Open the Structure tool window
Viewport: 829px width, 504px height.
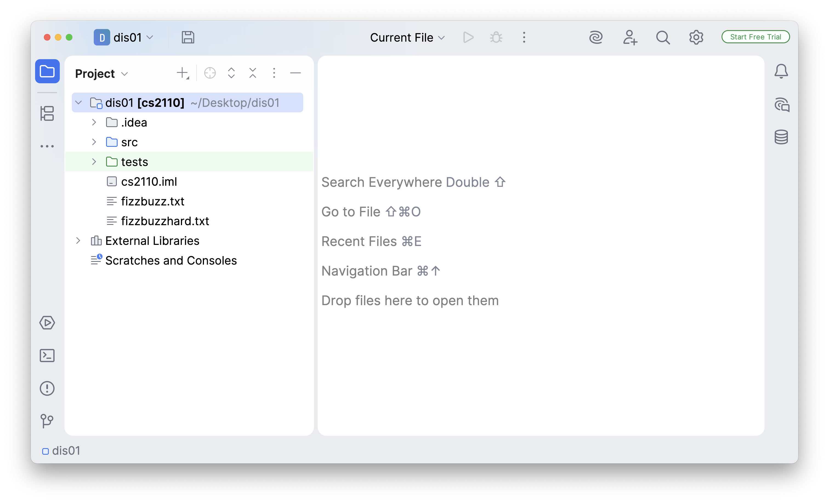coord(47,114)
